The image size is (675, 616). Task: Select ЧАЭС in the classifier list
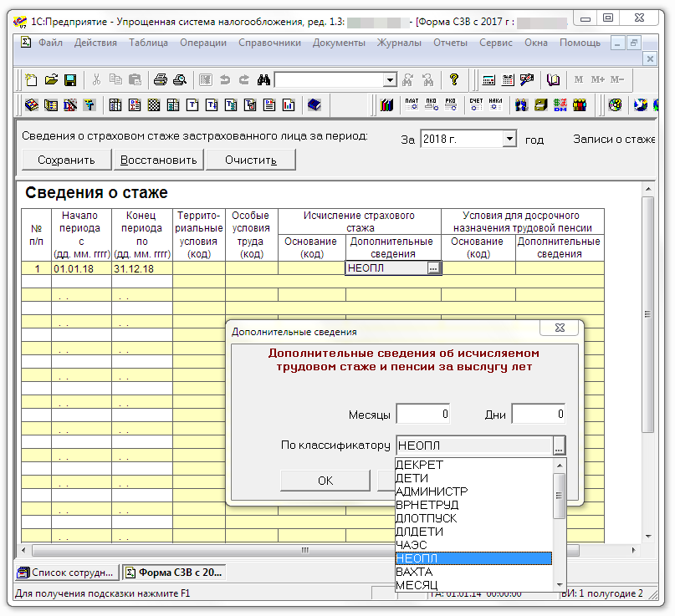(473, 545)
